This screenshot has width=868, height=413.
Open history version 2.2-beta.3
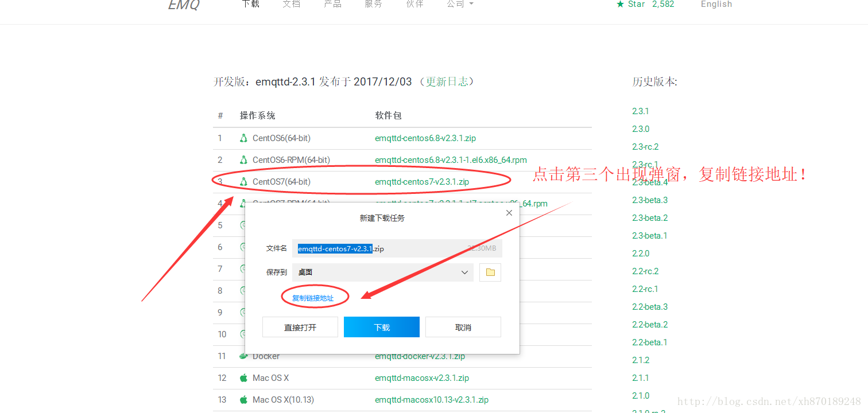650,307
